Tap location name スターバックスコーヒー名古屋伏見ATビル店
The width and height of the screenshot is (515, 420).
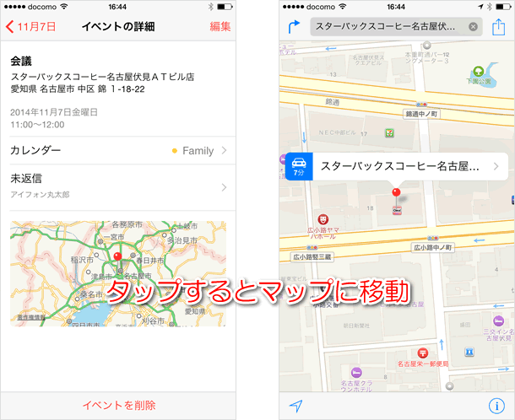(102, 77)
